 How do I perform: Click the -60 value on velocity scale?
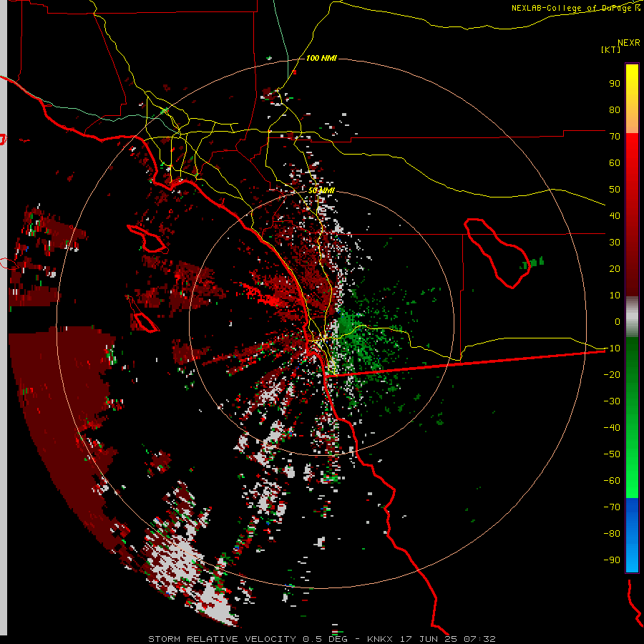[612, 481]
